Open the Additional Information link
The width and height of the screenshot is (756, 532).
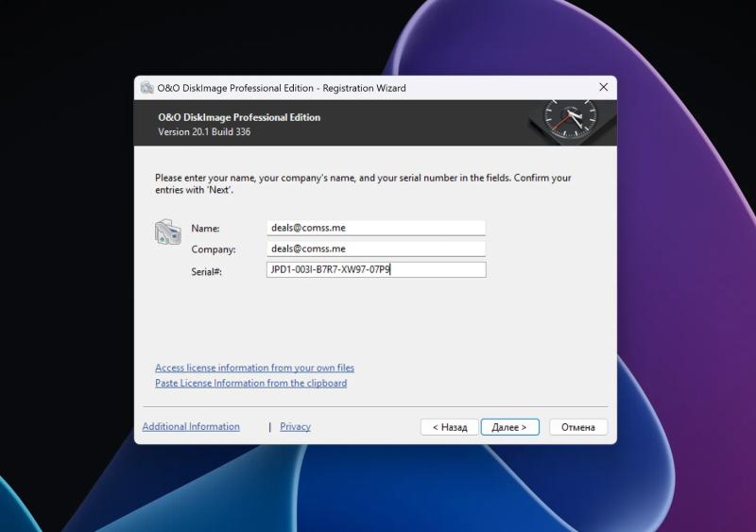[x=191, y=427]
